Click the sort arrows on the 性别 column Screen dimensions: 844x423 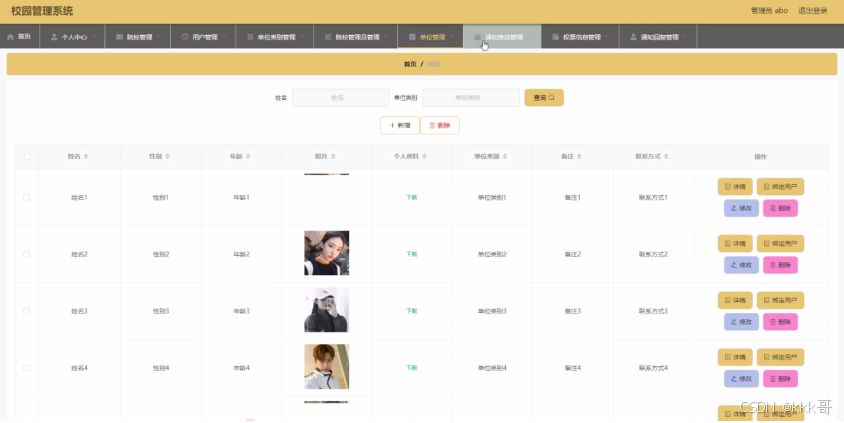click(167, 157)
